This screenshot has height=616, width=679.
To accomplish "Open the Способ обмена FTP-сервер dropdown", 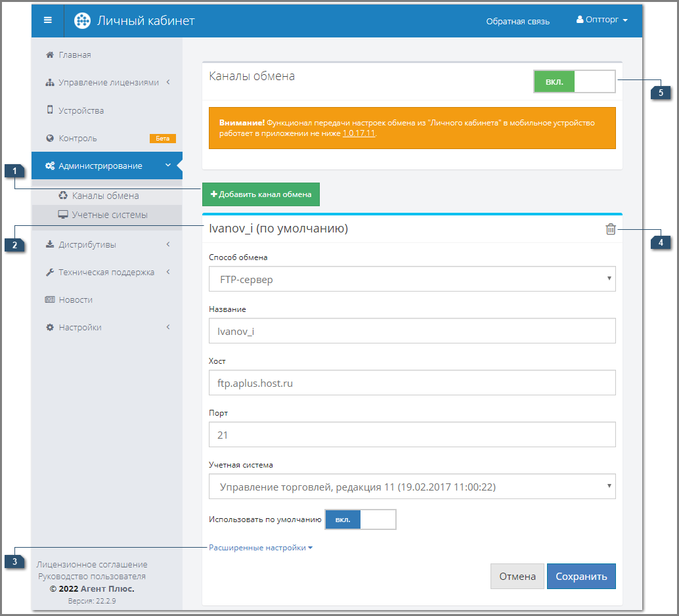I will (412, 279).
